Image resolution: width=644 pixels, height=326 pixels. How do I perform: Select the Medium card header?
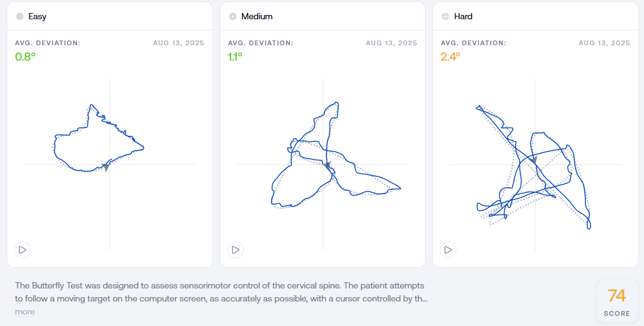pos(323,16)
